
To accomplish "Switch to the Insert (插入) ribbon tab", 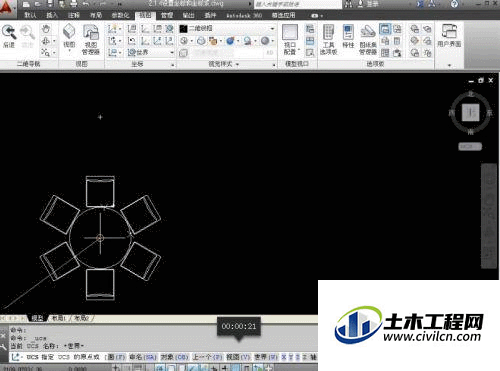I will coord(52,15).
